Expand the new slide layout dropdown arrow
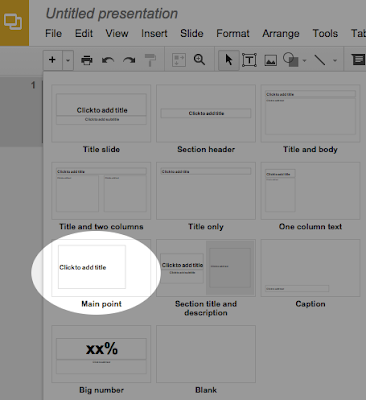This screenshot has width=366, height=400. [x=68, y=60]
